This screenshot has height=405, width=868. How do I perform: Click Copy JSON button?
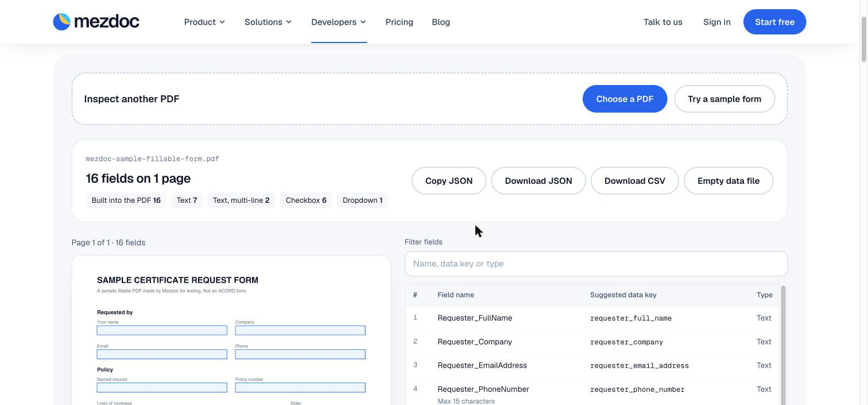449,181
